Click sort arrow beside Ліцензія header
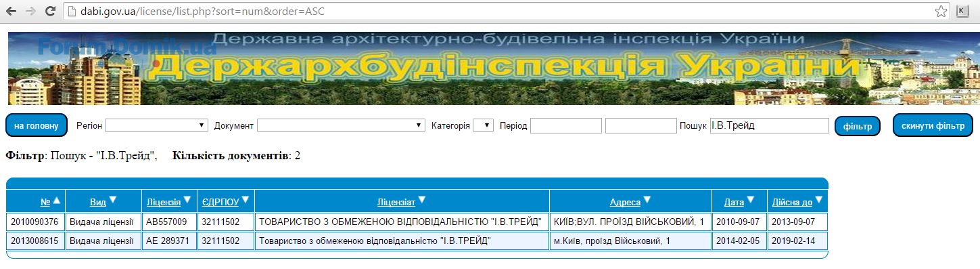 187,200
